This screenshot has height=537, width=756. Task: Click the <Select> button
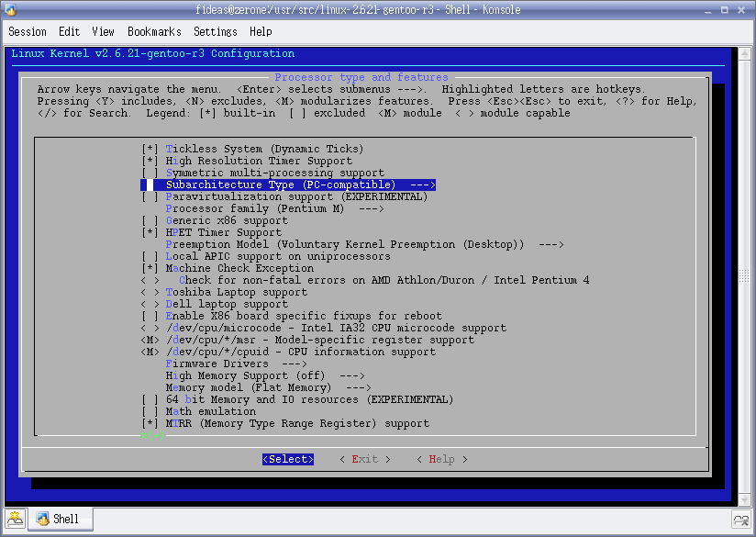coord(288,459)
